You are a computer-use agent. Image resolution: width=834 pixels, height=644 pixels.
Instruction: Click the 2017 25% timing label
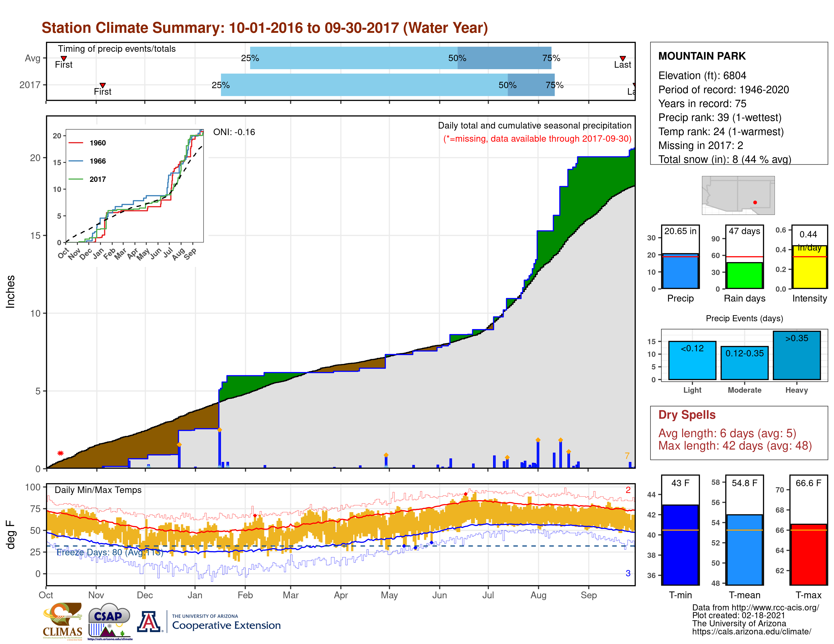[x=221, y=85]
